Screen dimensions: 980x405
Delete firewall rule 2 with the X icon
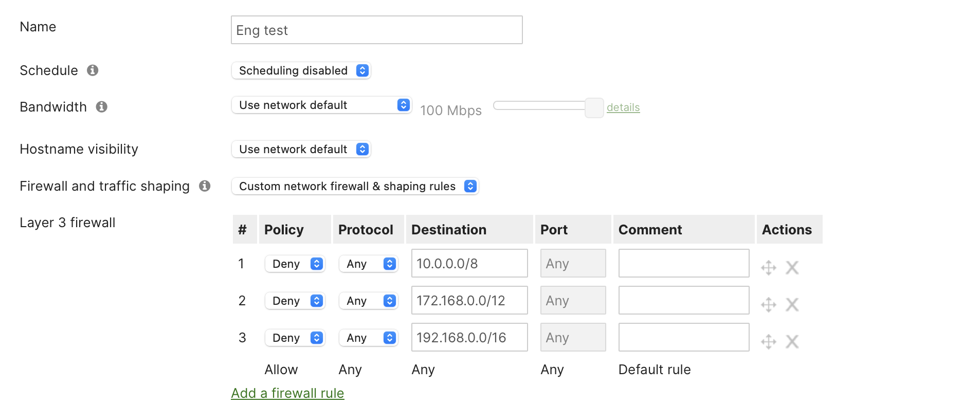click(792, 304)
